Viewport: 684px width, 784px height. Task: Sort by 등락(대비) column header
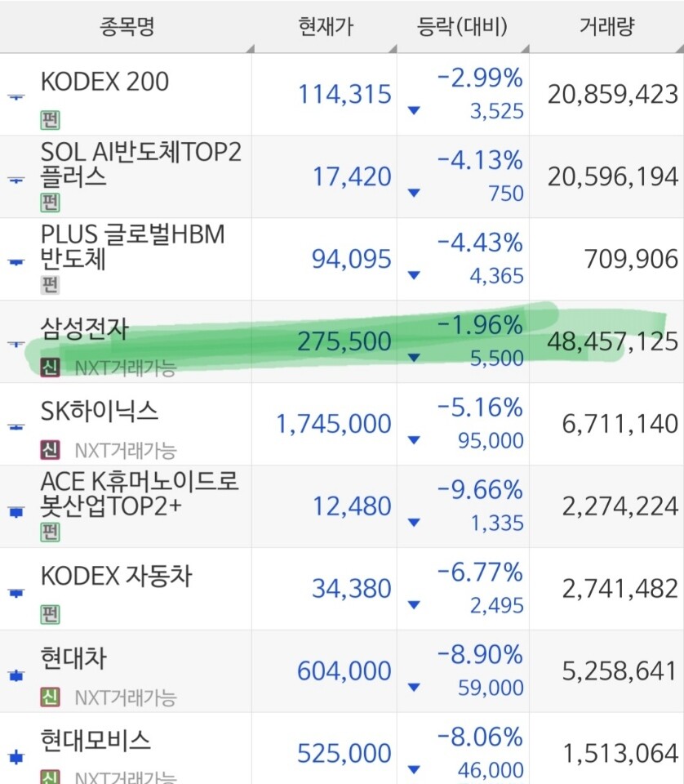(463, 26)
